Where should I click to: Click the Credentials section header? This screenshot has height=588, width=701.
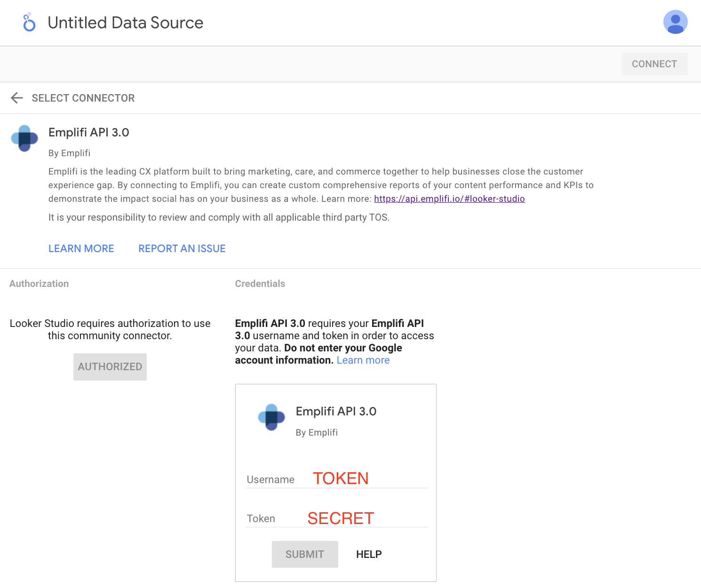click(x=260, y=284)
